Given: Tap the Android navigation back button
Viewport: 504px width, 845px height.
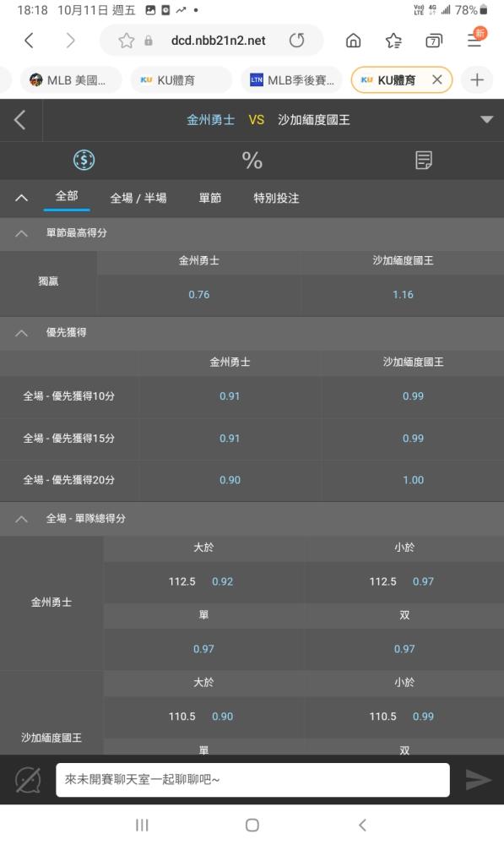Looking at the screenshot, I should 362,825.
